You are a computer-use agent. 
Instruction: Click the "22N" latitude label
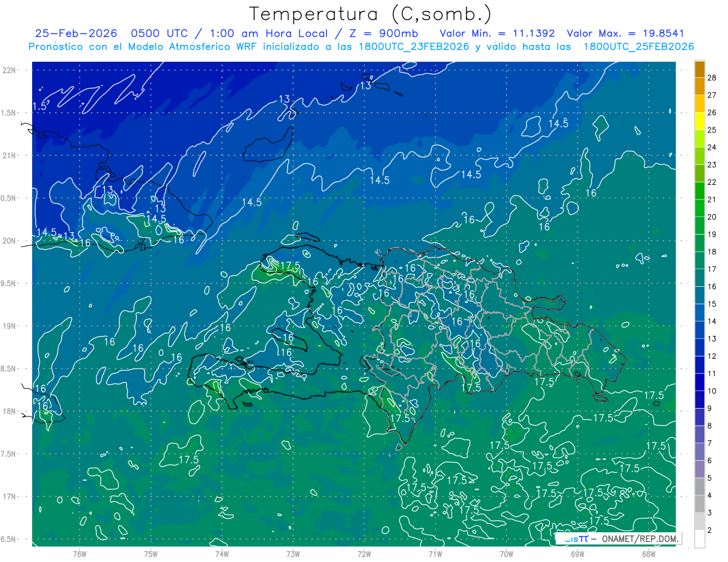coord(9,70)
